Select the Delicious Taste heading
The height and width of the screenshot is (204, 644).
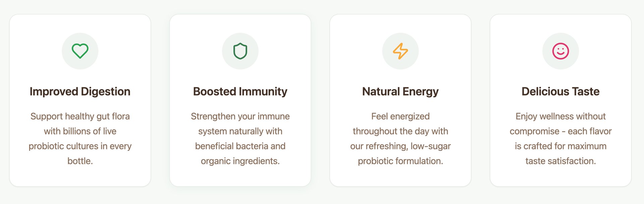[x=561, y=91]
